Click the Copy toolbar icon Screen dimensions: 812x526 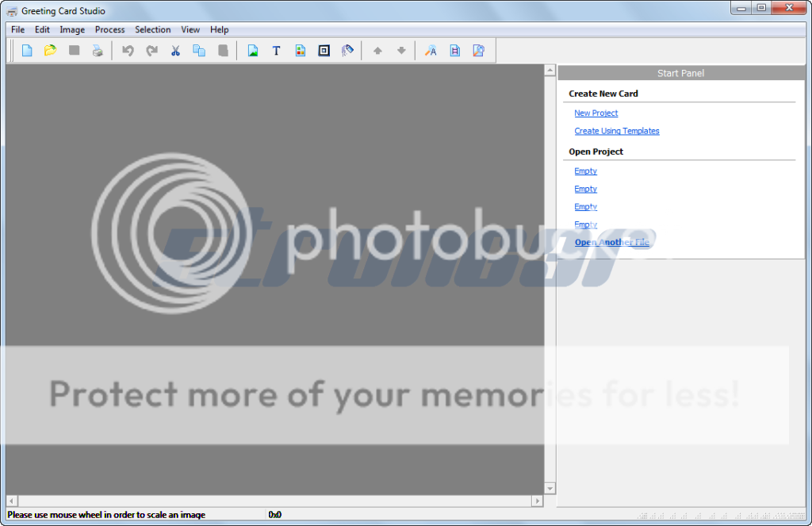pos(199,50)
